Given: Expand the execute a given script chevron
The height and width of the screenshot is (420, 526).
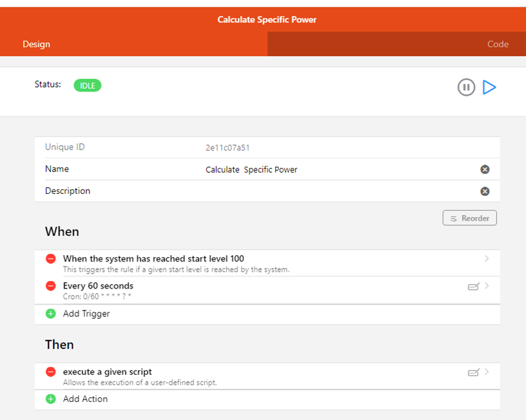Looking at the screenshot, I should 487,372.
